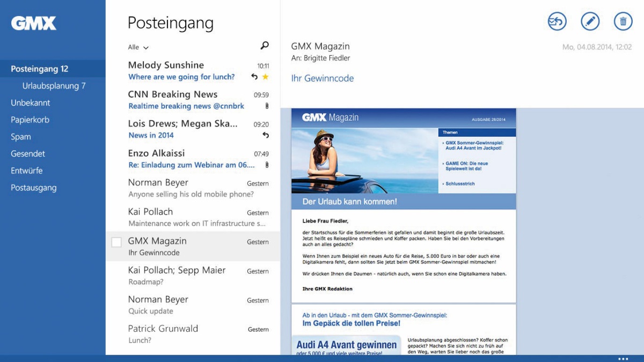
Task: Click reply arrow on News in 2014
Action: 265,135
